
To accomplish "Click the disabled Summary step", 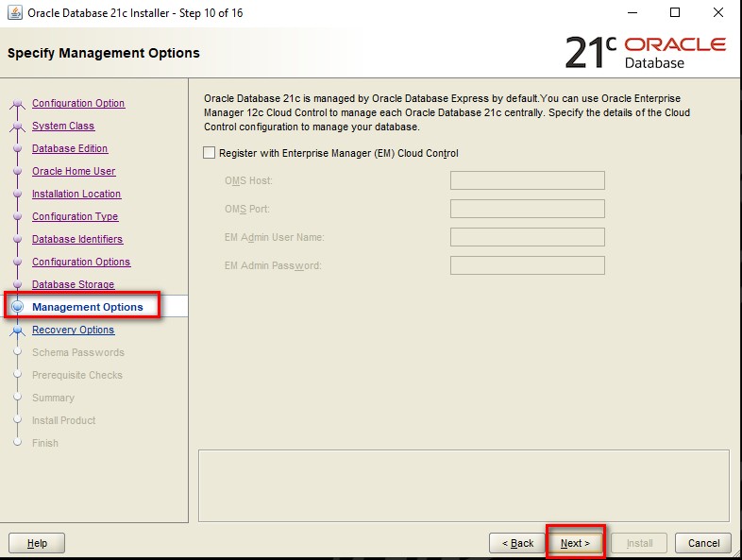I will click(x=53, y=398).
